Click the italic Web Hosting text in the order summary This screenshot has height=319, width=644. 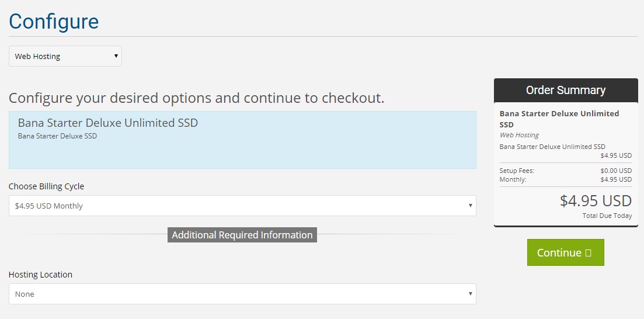519,135
